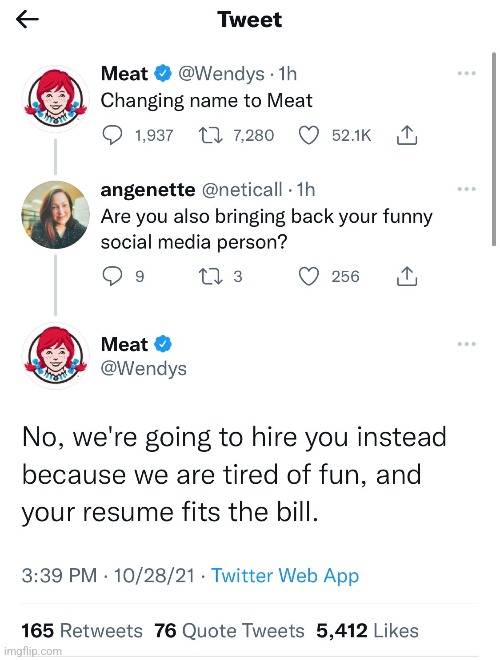Click the vertical scrollbar on the right
Viewport: 500px width, 660px height.
pyautogui.click(x=494, y=149)
